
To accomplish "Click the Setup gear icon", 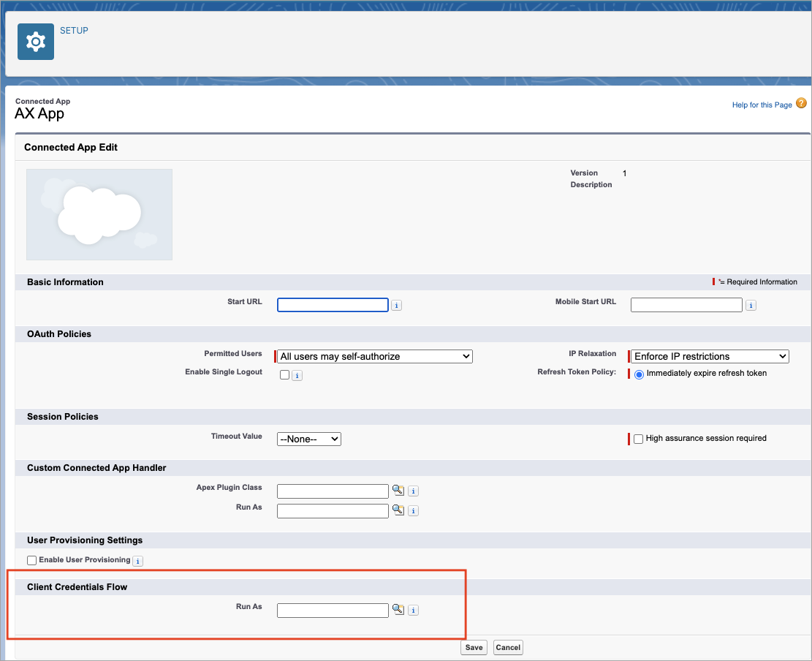I will coord(36,42).
